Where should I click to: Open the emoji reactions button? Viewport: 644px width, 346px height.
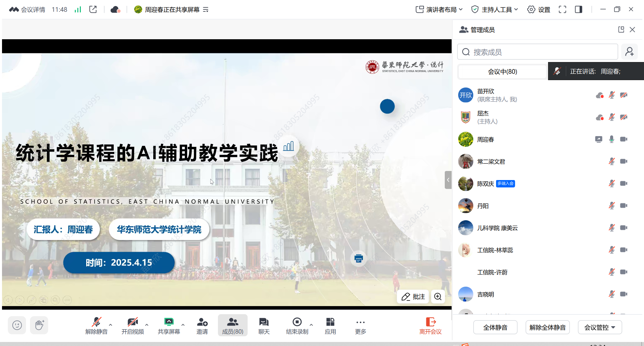click(x=17, y=325)
